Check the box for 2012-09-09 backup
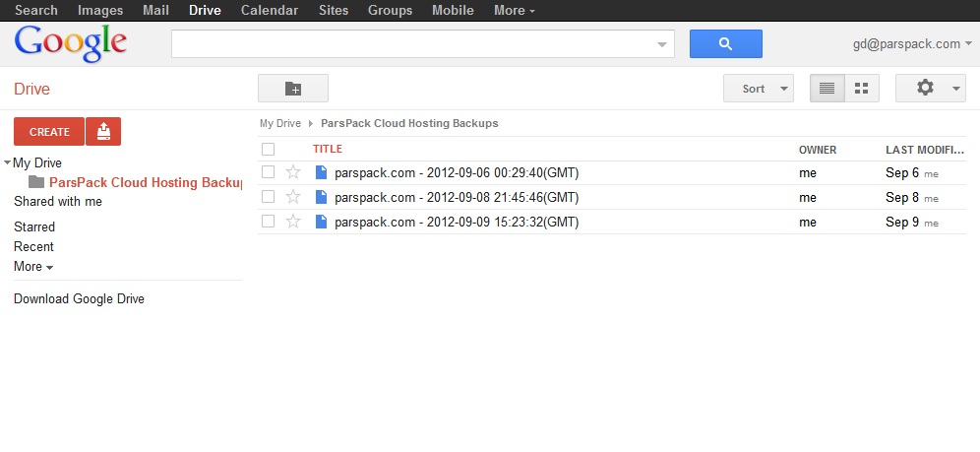Viewport: 980px width, 452px height. point(269,222)
